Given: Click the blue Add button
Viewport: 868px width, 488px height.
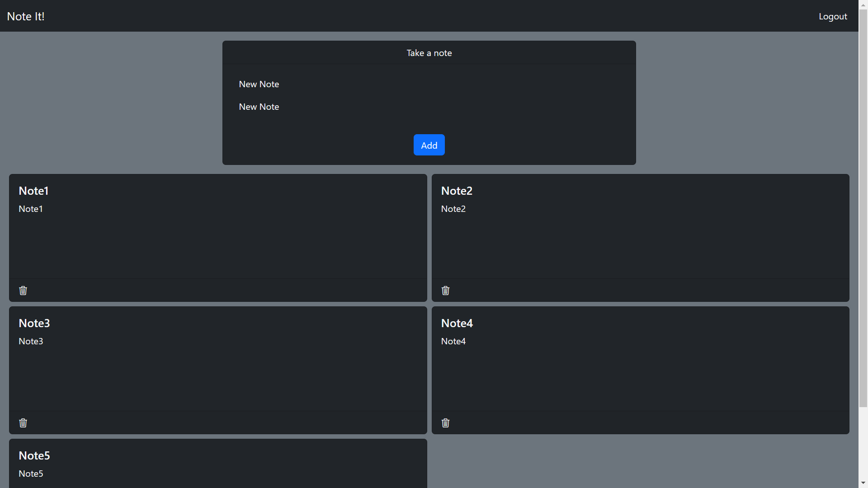Looking at the screenshot, I should pyautogui.click(x=429, y=145).
